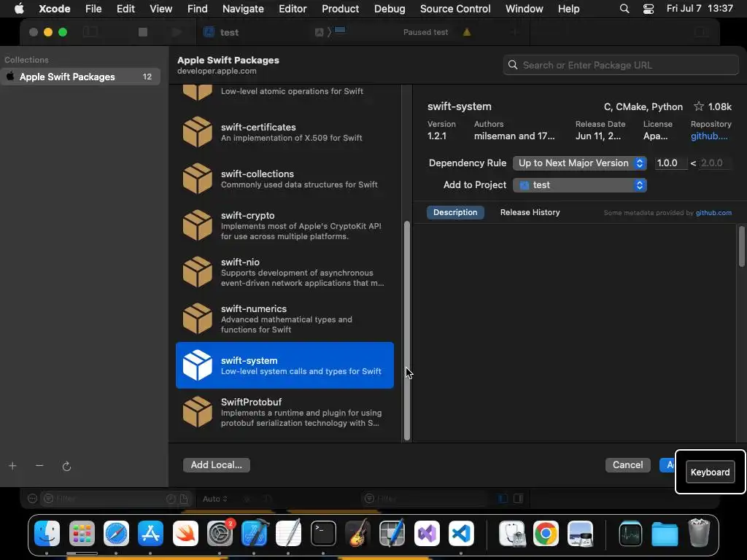The height and width of the screenshot is (560, 747).
Task: Click the test project tab in Xcode
Action: pos(222,32)
